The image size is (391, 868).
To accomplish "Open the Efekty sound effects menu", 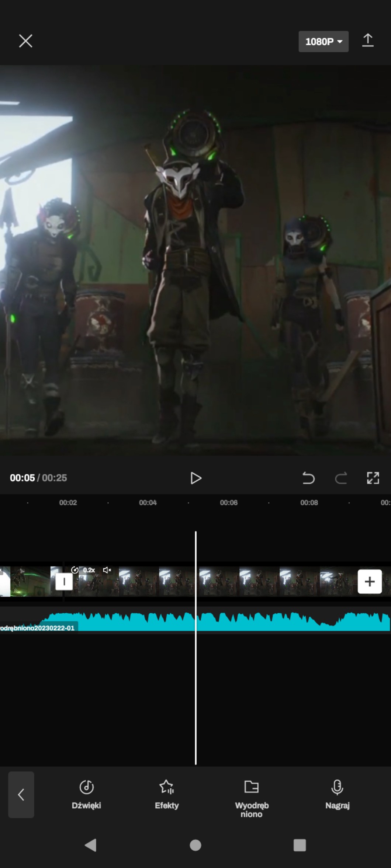I will pyautogui.click(x=167, y=795).
